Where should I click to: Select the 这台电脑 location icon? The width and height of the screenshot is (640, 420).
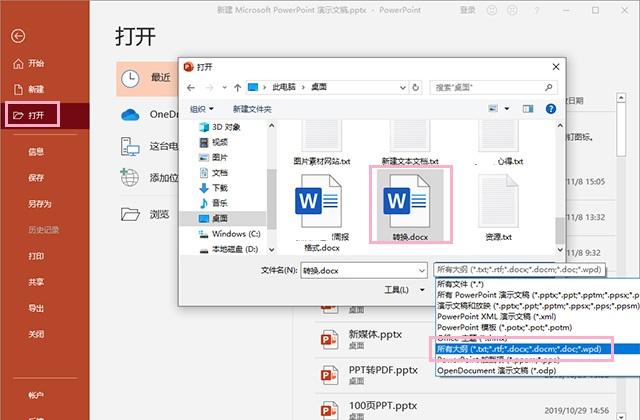130,147
